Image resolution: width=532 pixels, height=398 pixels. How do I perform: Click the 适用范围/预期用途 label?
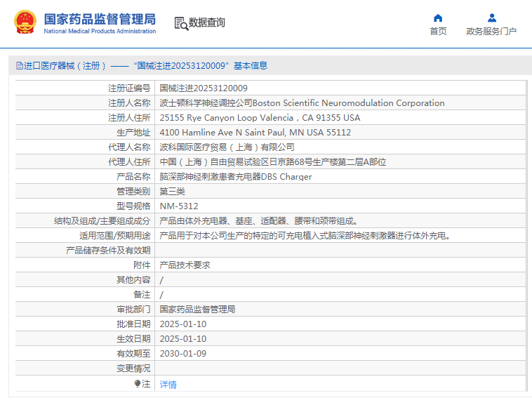(114, 236)
